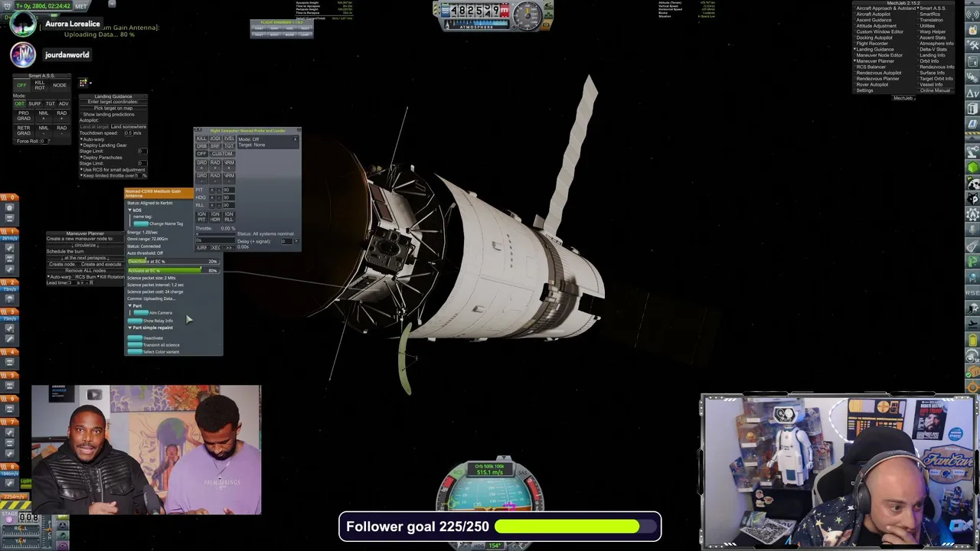The image size is (980, 551).
Task: Click the yellow battery toolbar icon
Action: tap(972, 340)
